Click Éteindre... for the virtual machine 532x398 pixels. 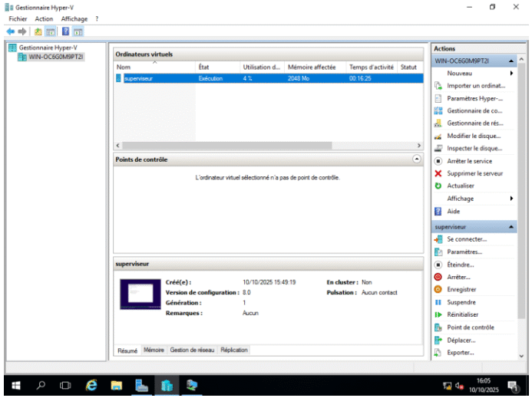461,265
